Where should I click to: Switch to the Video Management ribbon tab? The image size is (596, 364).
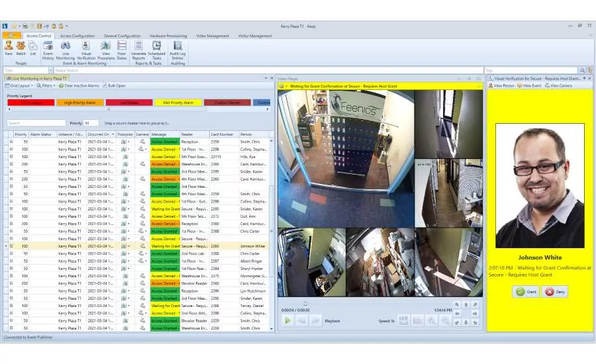pos(213,36)
